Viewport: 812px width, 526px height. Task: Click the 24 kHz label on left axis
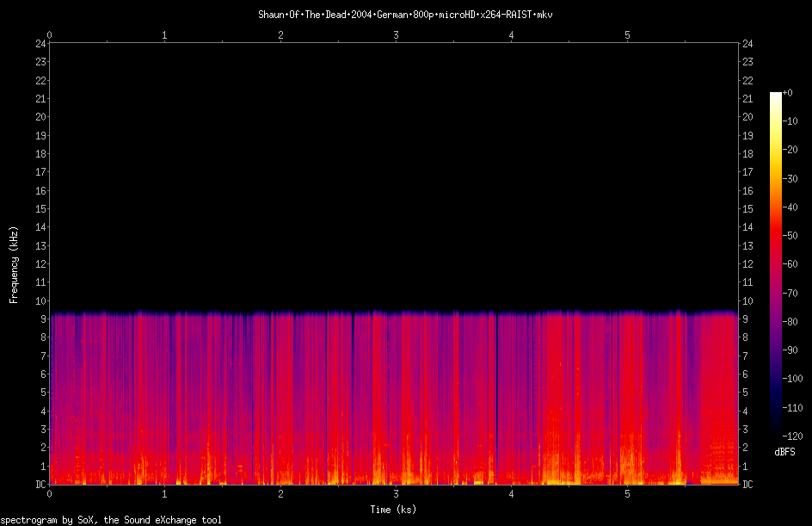(x=40, y=44)
